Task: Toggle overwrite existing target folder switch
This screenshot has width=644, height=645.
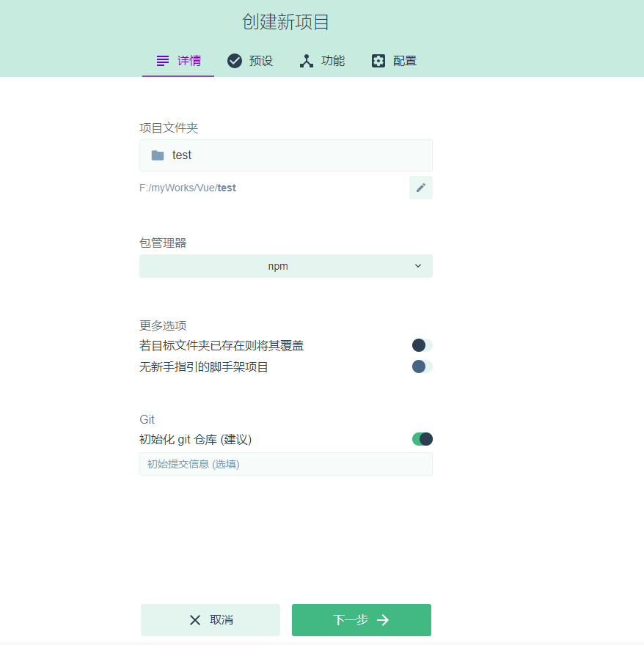Action: 422,345
